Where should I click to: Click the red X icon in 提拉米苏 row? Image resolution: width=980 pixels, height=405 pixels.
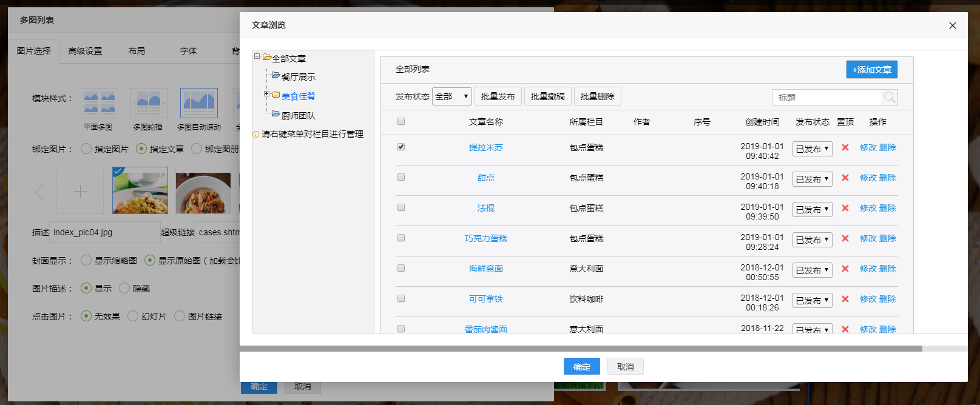click(x=845, y=147)
